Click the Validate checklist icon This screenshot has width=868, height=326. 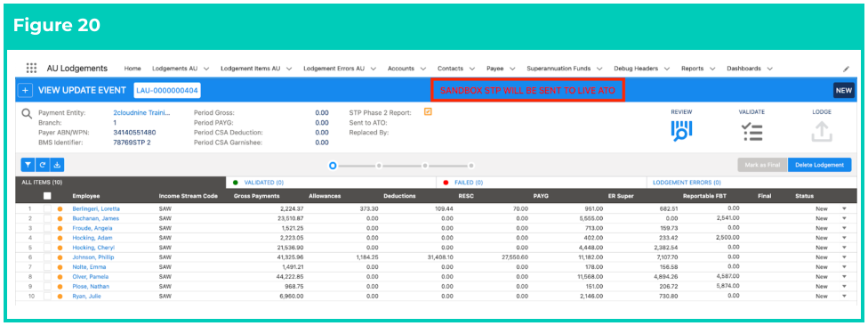[751, 132]
